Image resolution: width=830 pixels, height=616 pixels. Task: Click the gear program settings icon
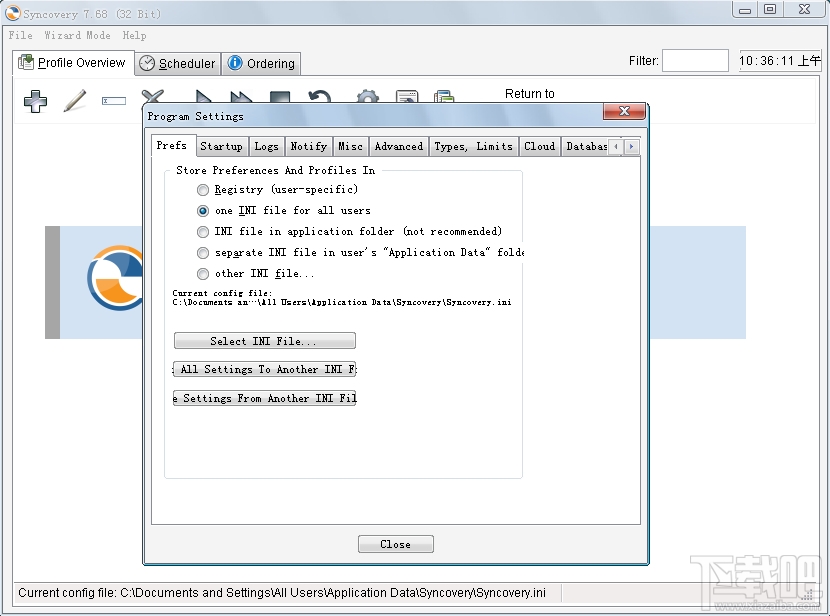pos(367,97)
